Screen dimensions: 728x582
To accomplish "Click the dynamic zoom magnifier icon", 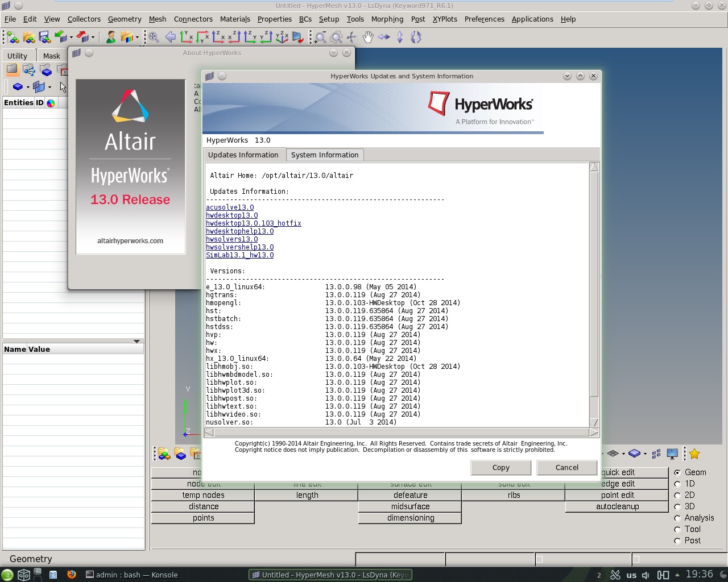I will pos(320,38).
